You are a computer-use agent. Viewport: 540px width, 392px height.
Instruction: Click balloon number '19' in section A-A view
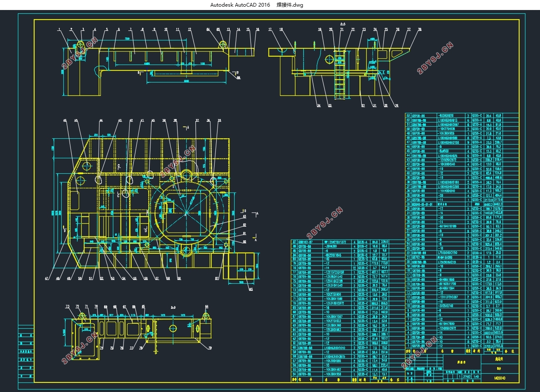320,29
